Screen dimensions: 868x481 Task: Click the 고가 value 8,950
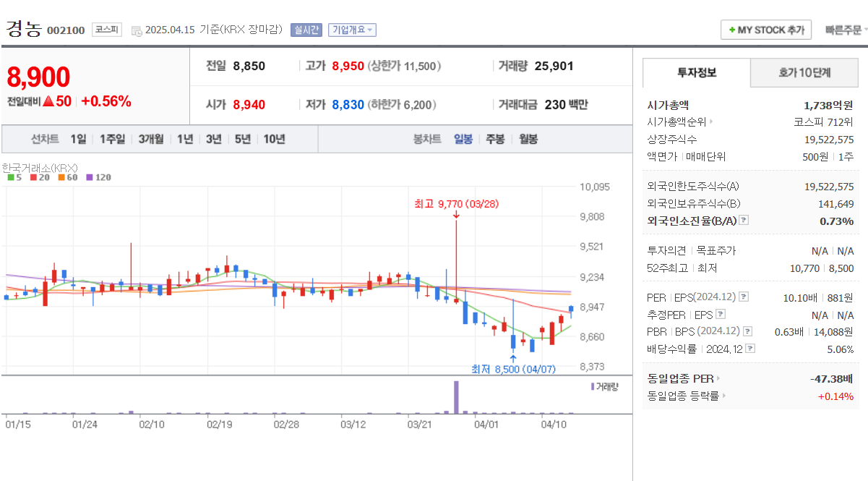pos(348,66)
